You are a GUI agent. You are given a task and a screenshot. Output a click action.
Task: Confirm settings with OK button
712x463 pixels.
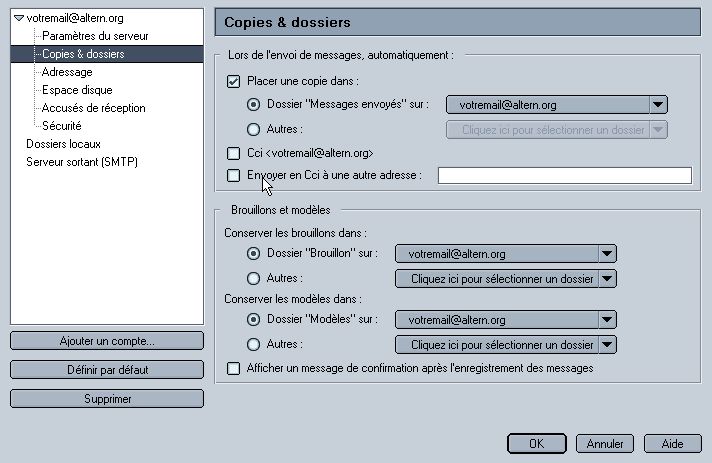point(537,443)
